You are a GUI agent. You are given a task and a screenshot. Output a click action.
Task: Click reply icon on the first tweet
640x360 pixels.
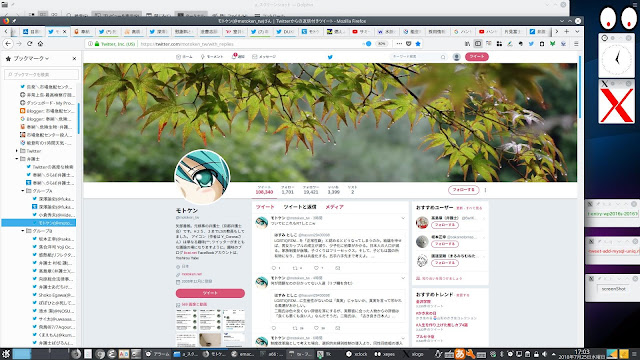tap(274, 268)
